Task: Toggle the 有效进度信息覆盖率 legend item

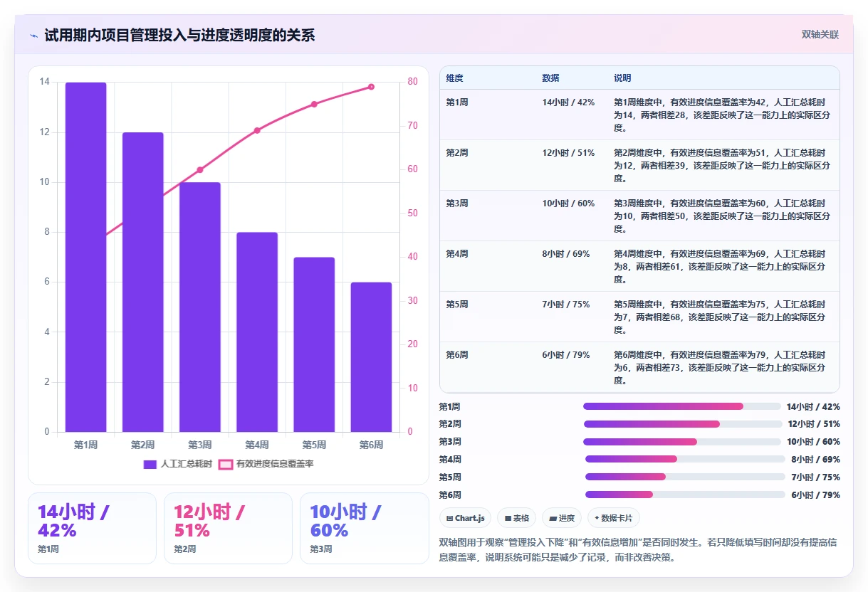Action: pyautogui.click(x=266, y=464)
